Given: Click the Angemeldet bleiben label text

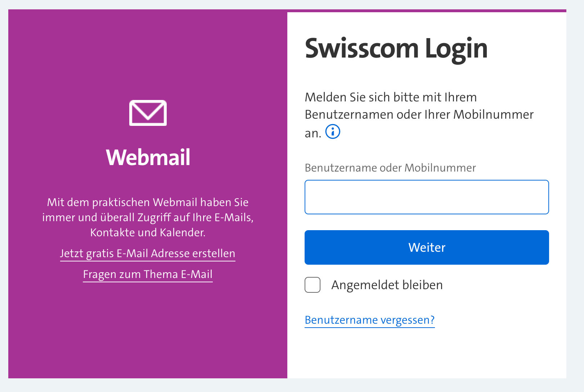Looking at the screenshot, I should pos(387,285).
